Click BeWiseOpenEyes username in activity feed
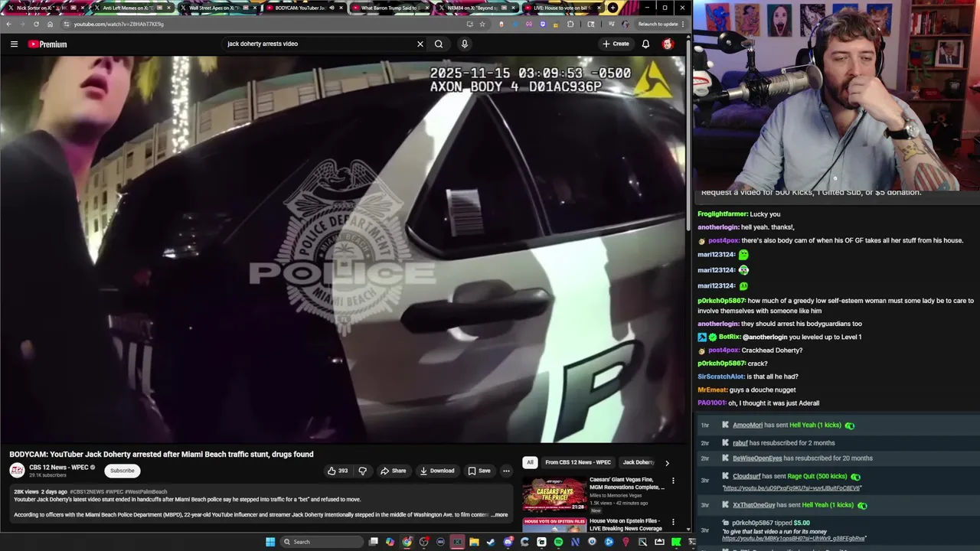Image resolution: width=980 pixels, height=551 pixels. pyautogui.click(x=757, y=458)
